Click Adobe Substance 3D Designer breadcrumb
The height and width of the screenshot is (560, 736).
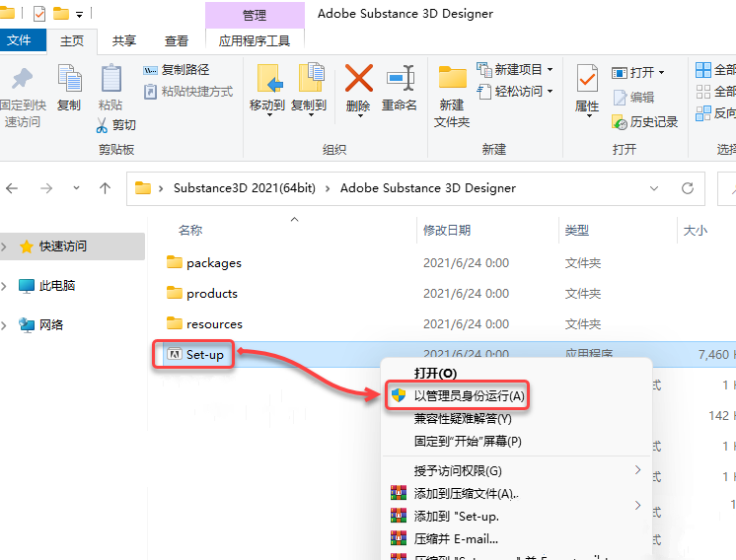click(x=428, y=188)
